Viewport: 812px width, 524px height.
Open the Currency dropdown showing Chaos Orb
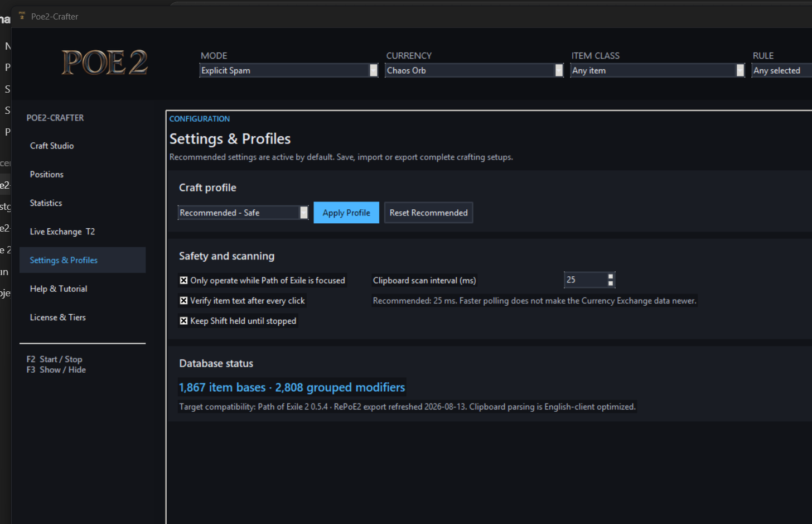(x=474, y=70)
